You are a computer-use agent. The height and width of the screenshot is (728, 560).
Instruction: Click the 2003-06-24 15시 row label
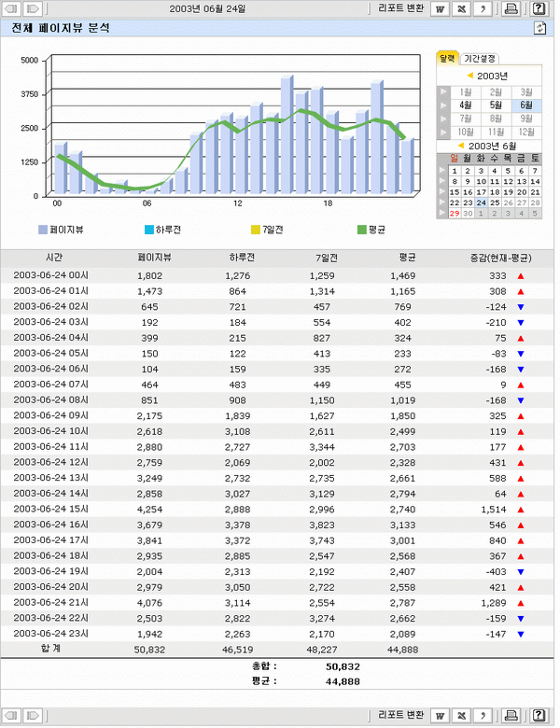click(50, 509)
